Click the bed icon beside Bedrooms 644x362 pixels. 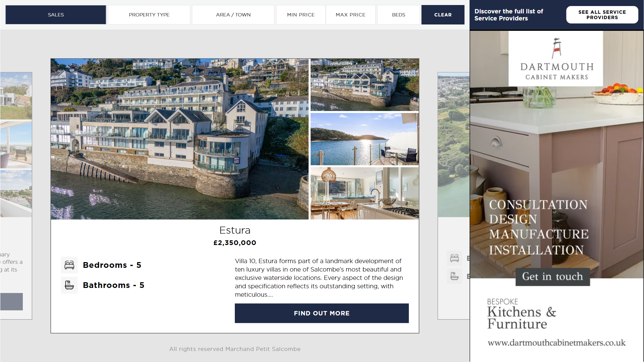69,265
